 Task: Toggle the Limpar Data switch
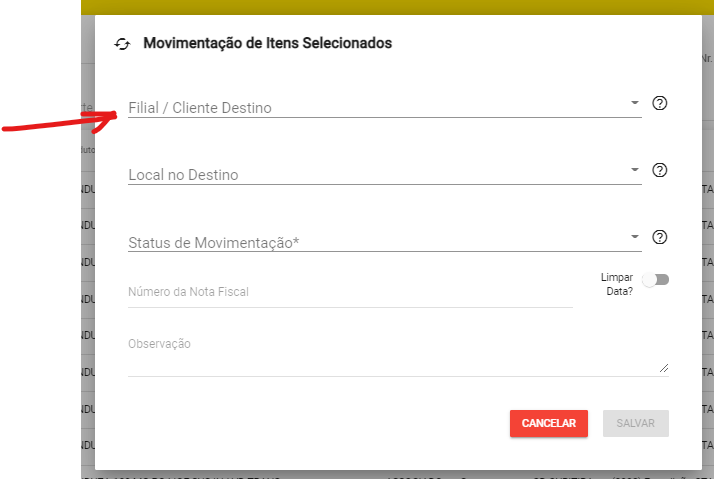[x=656, y=280]
